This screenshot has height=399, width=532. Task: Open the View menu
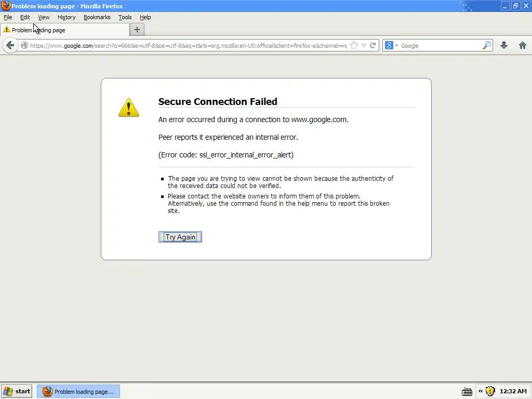44,17
